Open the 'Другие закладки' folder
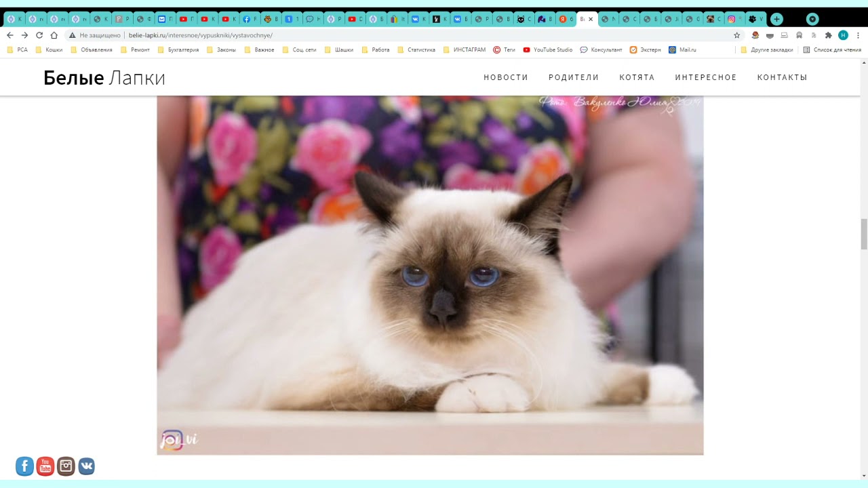868x488 pixels. point(767,49)
